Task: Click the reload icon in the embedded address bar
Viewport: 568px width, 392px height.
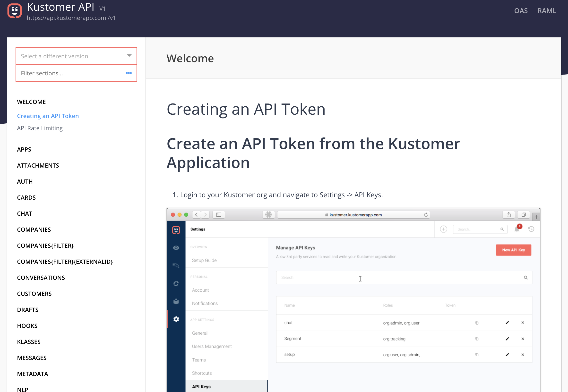Action: pyautogui.click(x=426, y=215)
